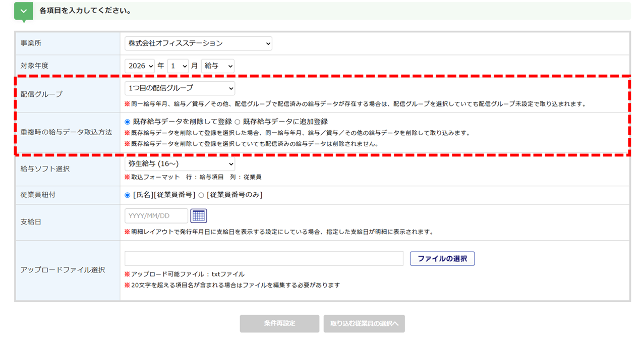This screenshot has width=644, height=337.
Task: Click the ファイルの選択 button
Action: click(442, 259)
